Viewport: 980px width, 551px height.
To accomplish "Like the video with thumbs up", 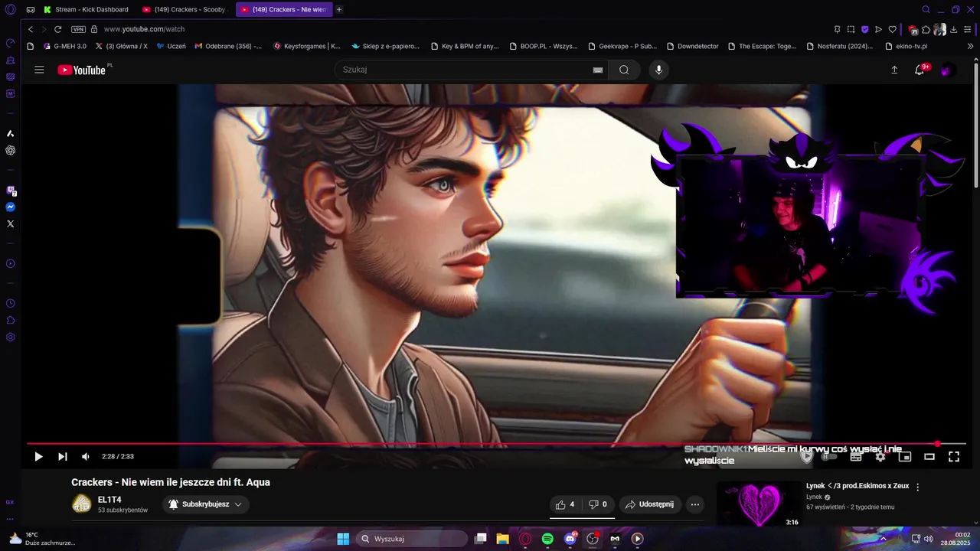I will (x=565, y=504).
